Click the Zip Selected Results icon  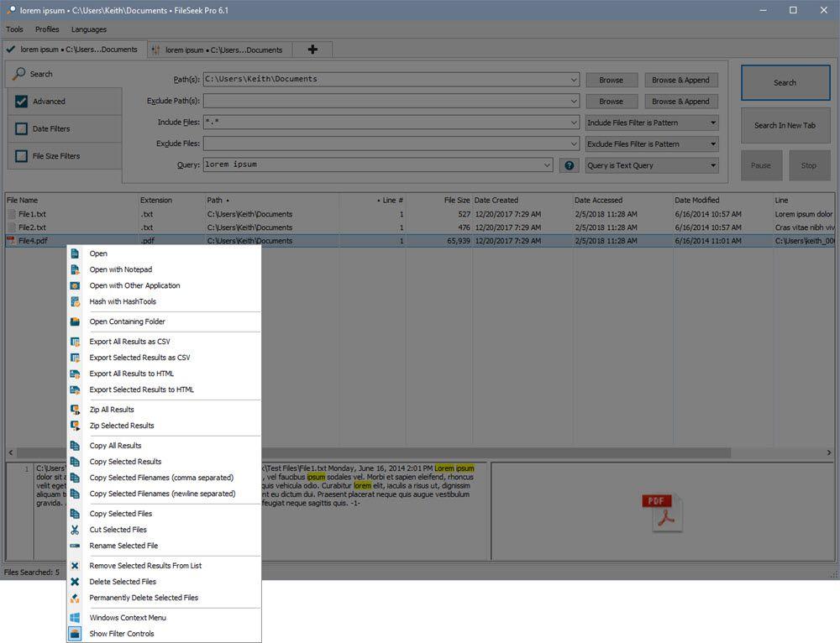(x=75, y=426)
